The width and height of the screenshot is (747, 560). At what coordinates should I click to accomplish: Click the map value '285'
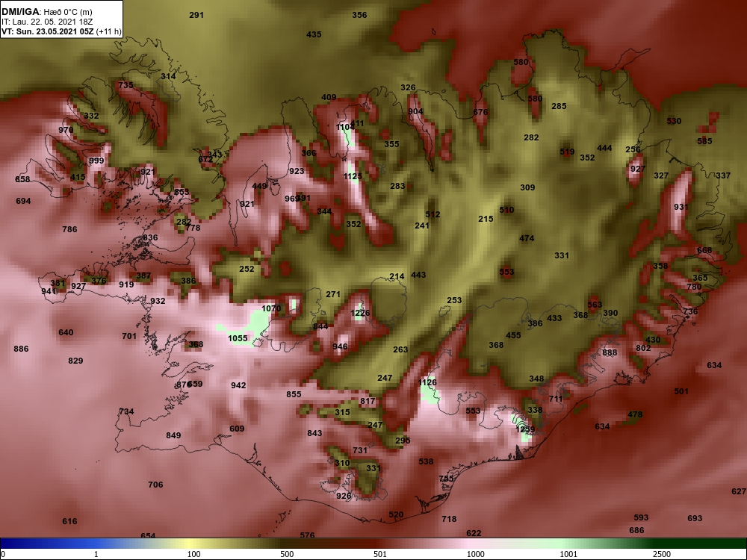click(559, 106)
